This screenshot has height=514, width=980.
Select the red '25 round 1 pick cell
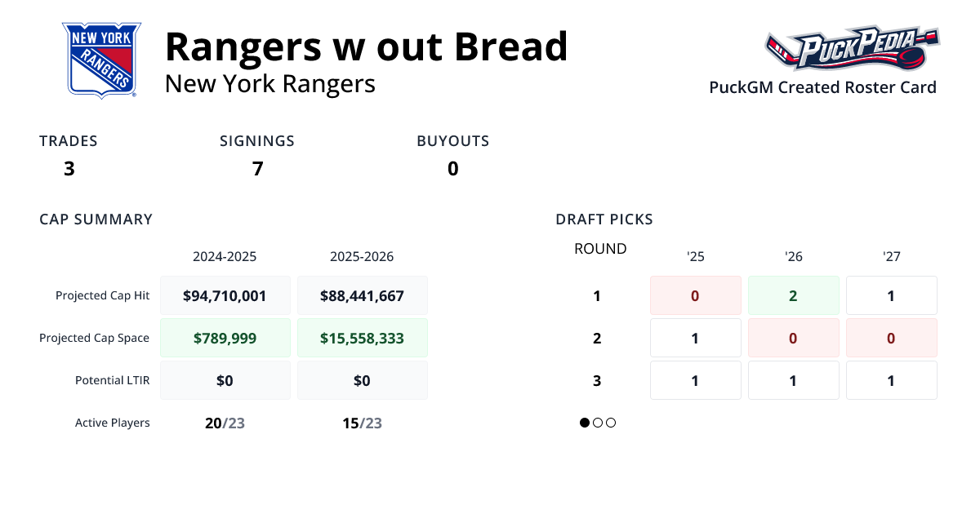coord(695,295)
